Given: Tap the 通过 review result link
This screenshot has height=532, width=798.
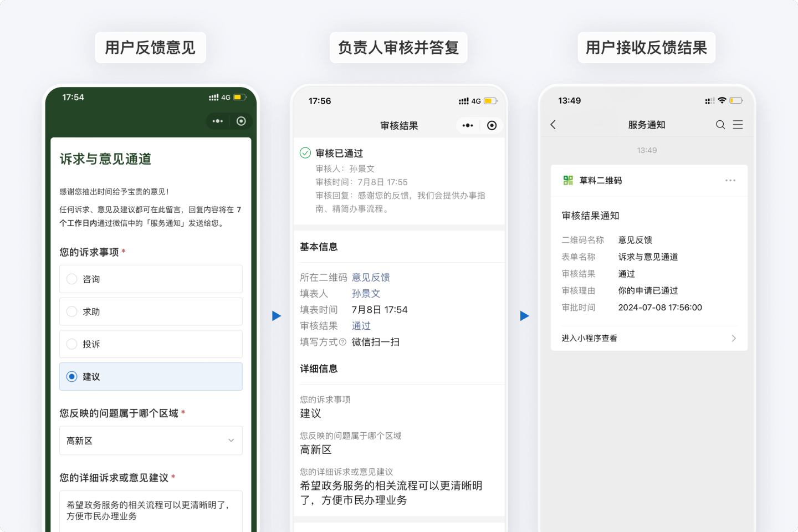Looking at the screenshot, I should [x=361, y=326].
